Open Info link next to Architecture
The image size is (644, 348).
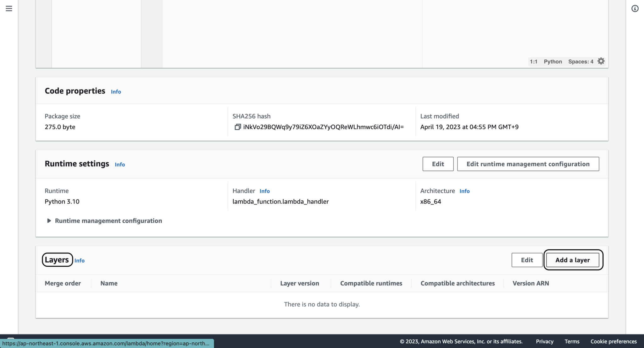coord(464,191)
